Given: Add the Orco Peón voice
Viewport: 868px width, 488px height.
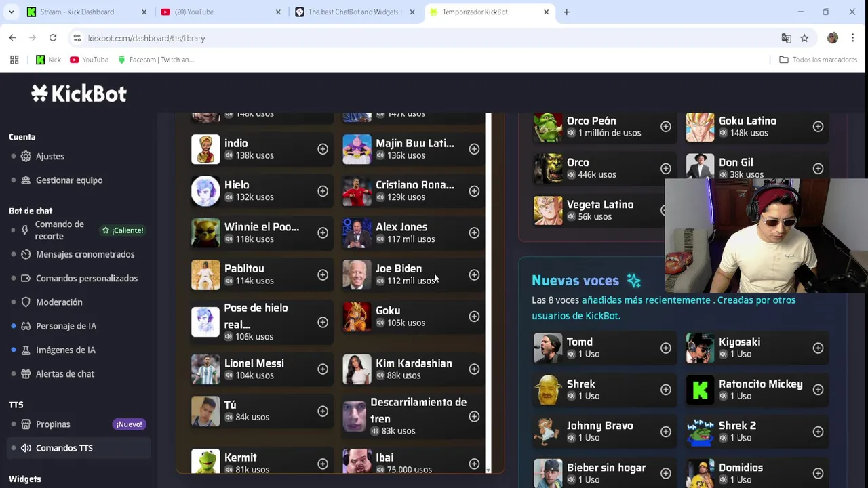Looking at the screenshot, I should coord(666,127).
